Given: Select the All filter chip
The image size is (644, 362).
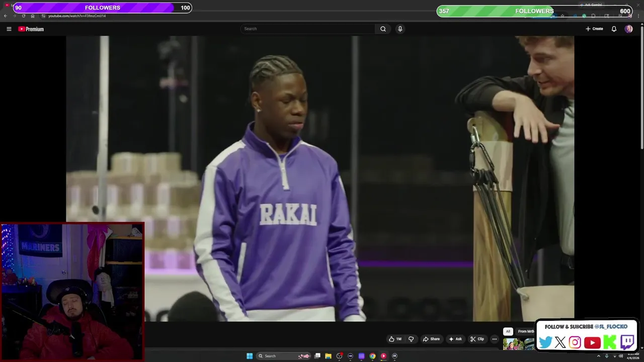Looking at the screenshot, I should pyautogui.click(x=508, y=331).
